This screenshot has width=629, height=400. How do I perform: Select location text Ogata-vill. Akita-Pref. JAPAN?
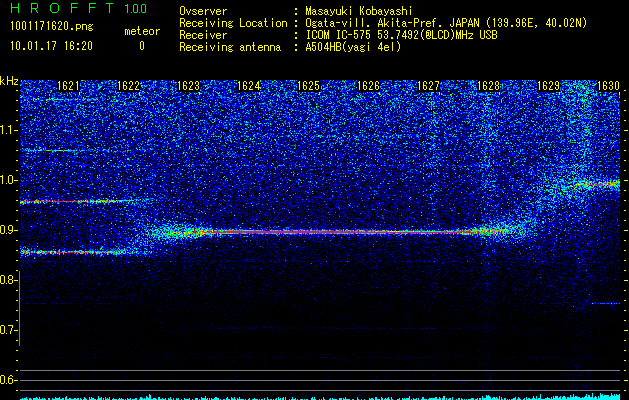(x=392, y=23)
